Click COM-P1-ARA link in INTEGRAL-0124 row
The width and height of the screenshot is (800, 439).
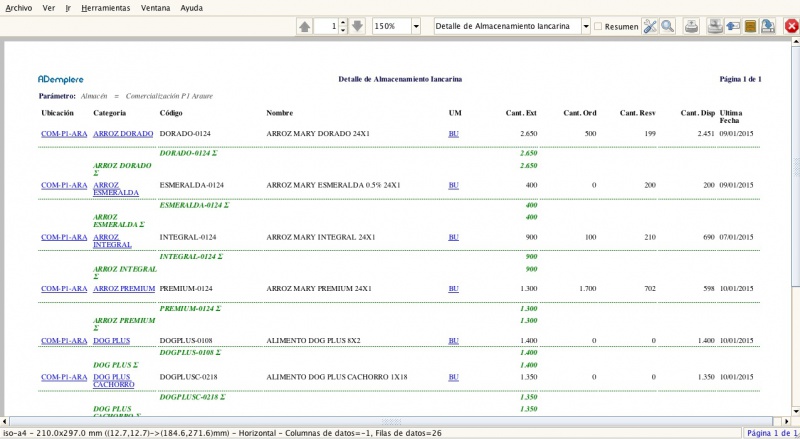[x=64, y=237]
